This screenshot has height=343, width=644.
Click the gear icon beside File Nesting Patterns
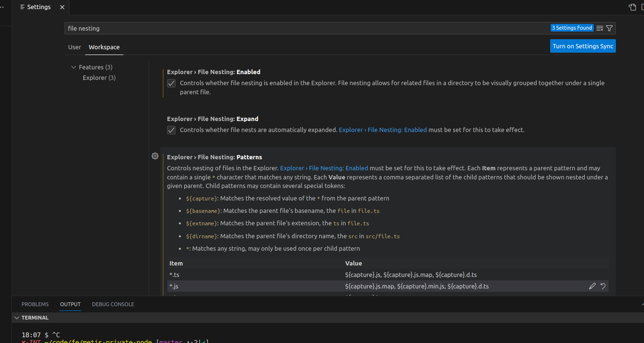point(155,156)
